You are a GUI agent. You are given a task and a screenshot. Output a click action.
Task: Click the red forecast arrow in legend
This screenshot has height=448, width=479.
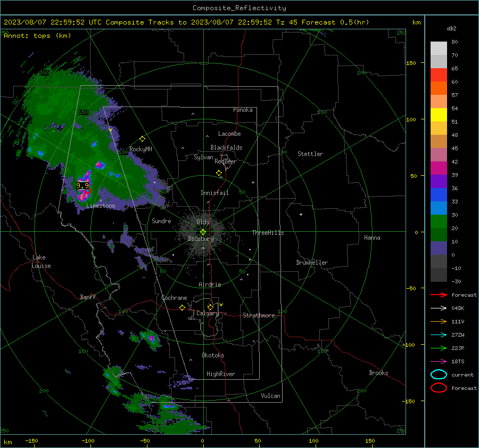pos(439,295)
